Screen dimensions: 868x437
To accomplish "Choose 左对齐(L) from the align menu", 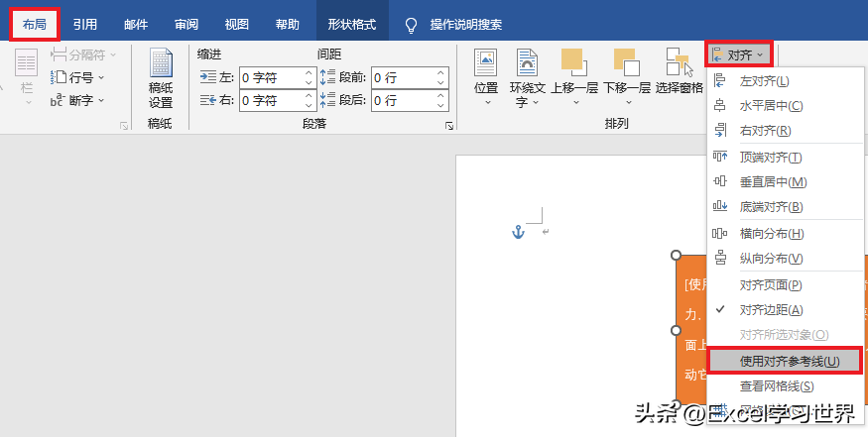I will tap(785, 81).
